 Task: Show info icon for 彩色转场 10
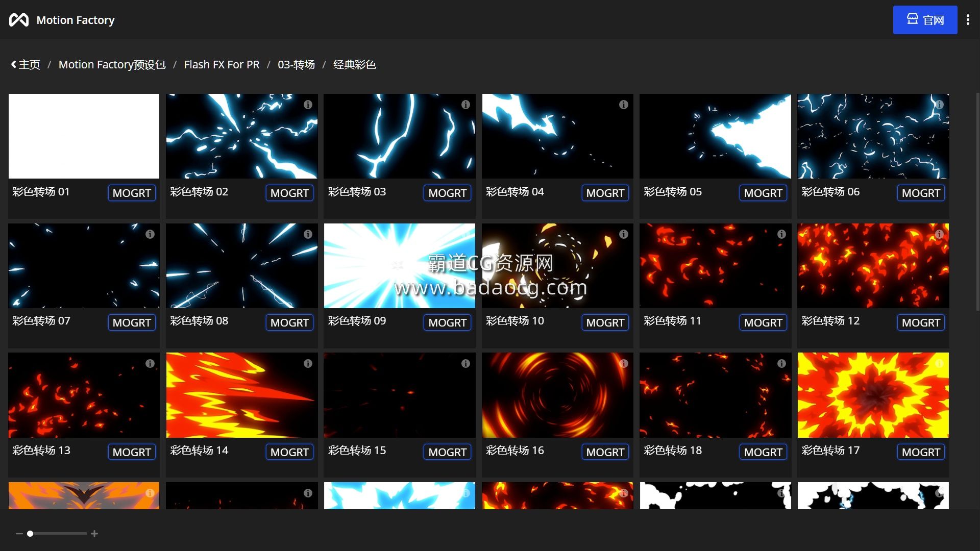click(623, 234)
